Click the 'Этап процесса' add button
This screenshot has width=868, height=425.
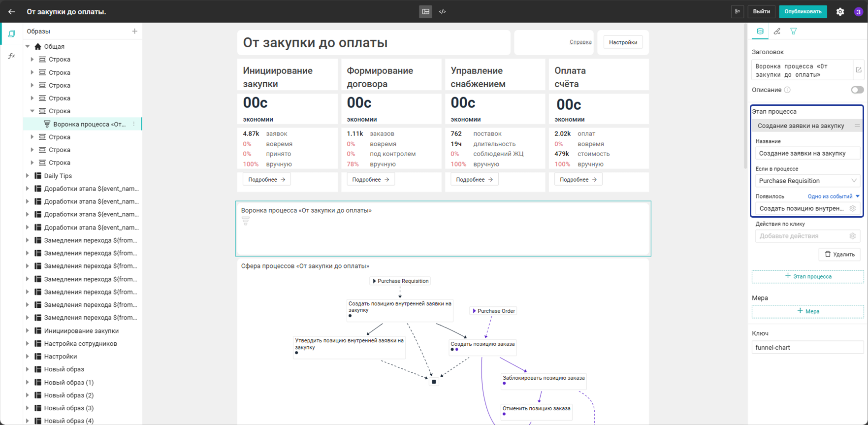click(808, 276)
